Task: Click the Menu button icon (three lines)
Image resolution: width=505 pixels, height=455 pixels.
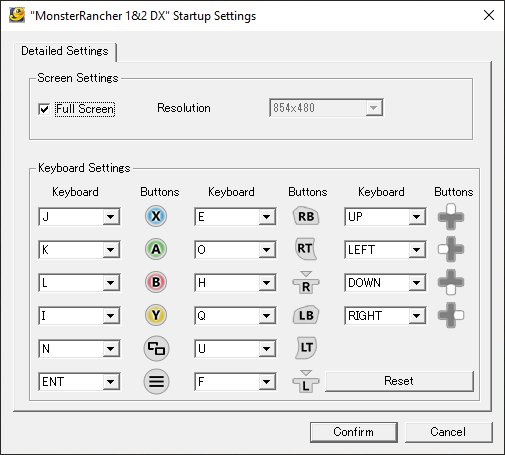Action: (x=156, y=381)
